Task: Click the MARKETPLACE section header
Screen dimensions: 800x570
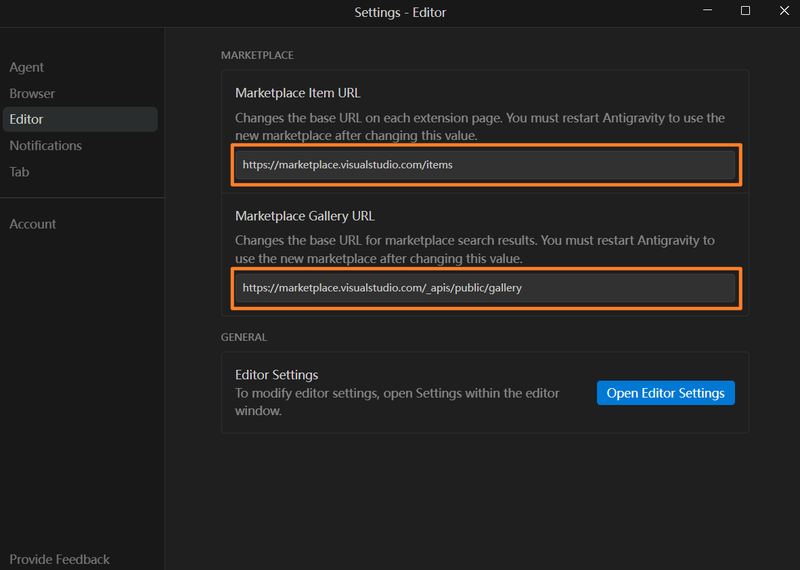Action: tap(257, 55)
